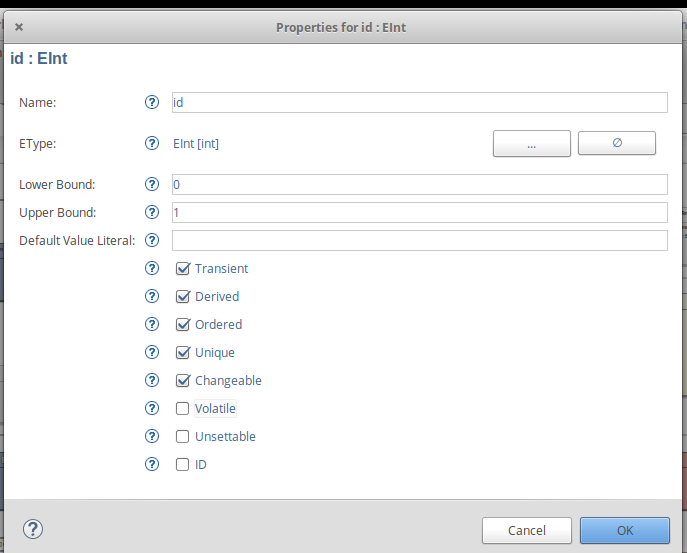This screenshot has width=687, height=553.
Task: Open help for Lower Bound field
Action: tap(152, 184)
